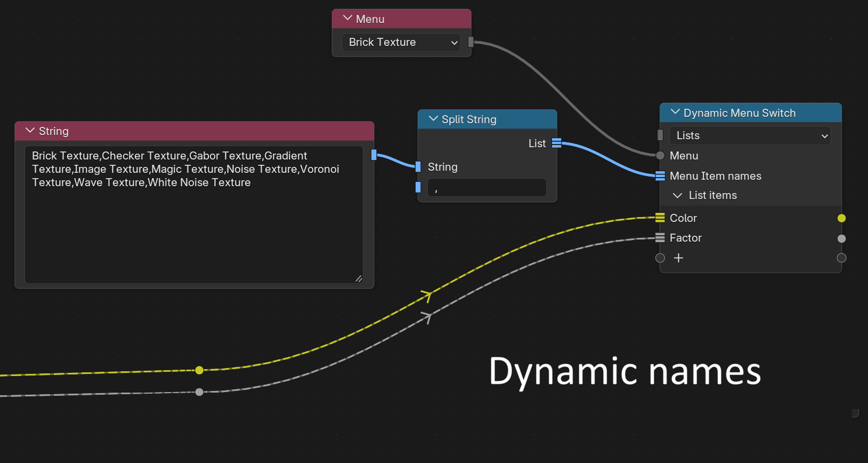
Task: Click the yellow Color output socket
Action: click(842, 218)
